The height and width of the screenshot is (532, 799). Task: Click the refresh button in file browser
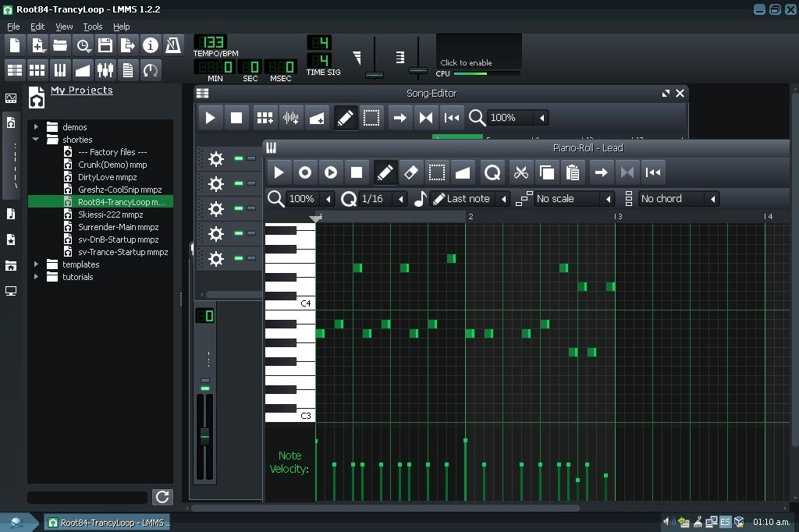(162, 497)
